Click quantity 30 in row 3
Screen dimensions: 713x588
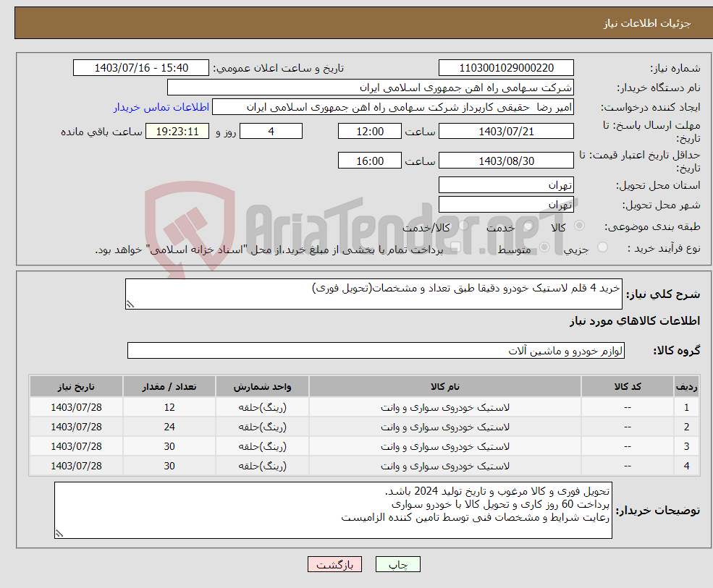pyautogui.click(x=169, y=446)
